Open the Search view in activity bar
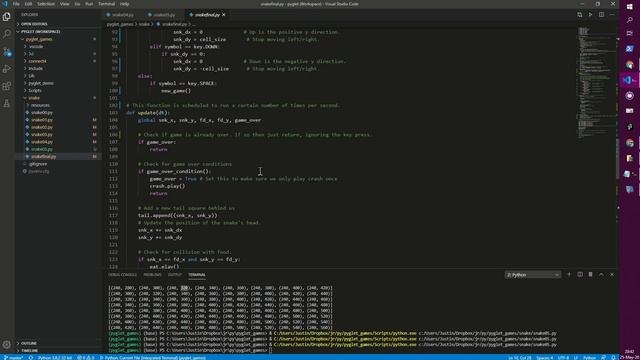Viewport: 640px width, 360px height. pyautogui.click(x=7, y=34)
